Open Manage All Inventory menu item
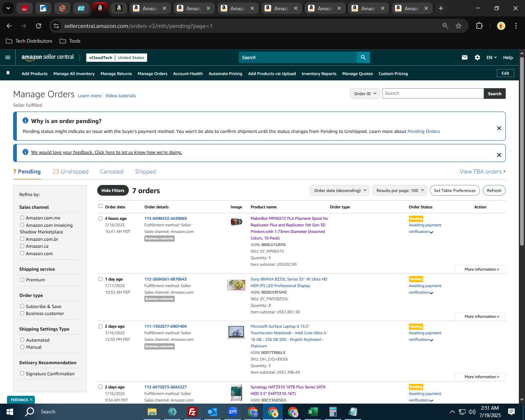525x420 pixels. click(x=74, y=74)
